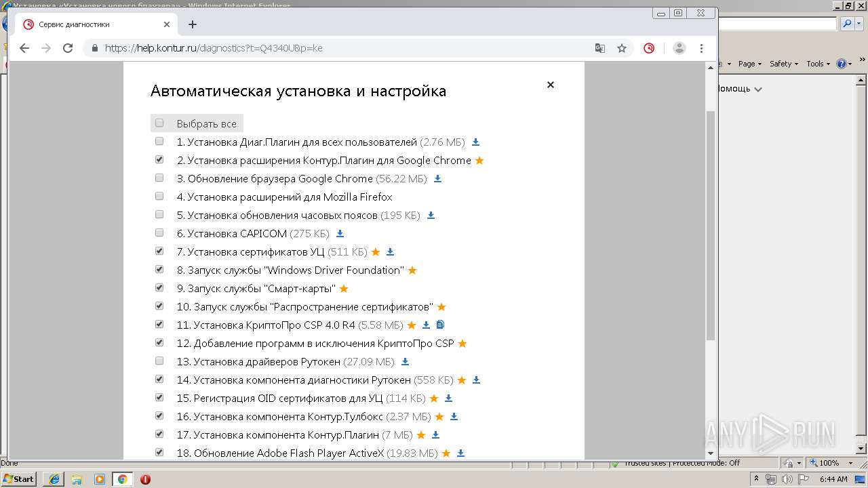Close the Сервис диагностики tab
Image resolution: width=868 pixels, height=488 pixels.
click(167, 24)
